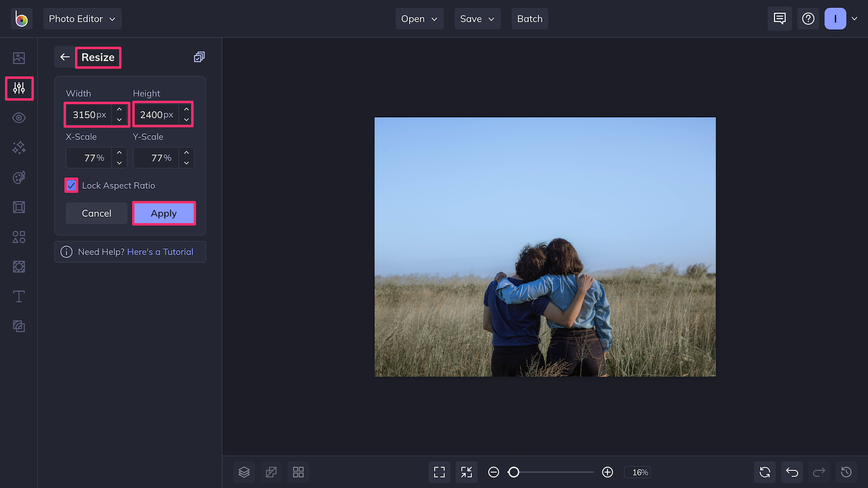Go back using Resize back arrow

(65, 57)
